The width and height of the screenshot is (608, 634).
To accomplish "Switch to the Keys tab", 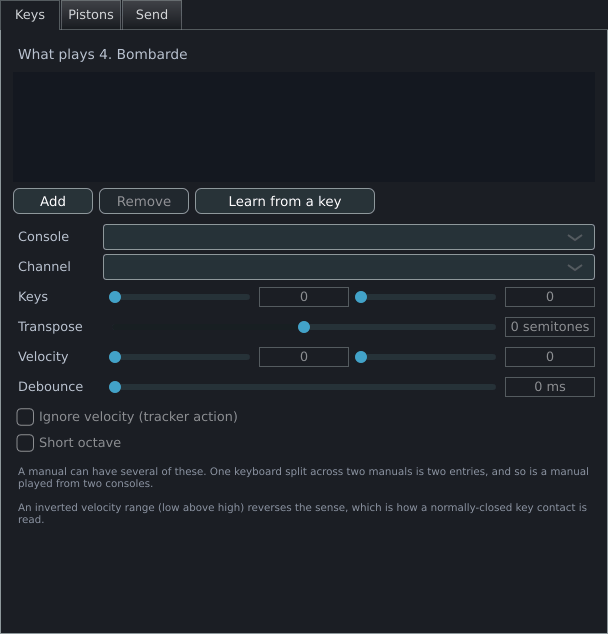I will click(x=30, y=15).
